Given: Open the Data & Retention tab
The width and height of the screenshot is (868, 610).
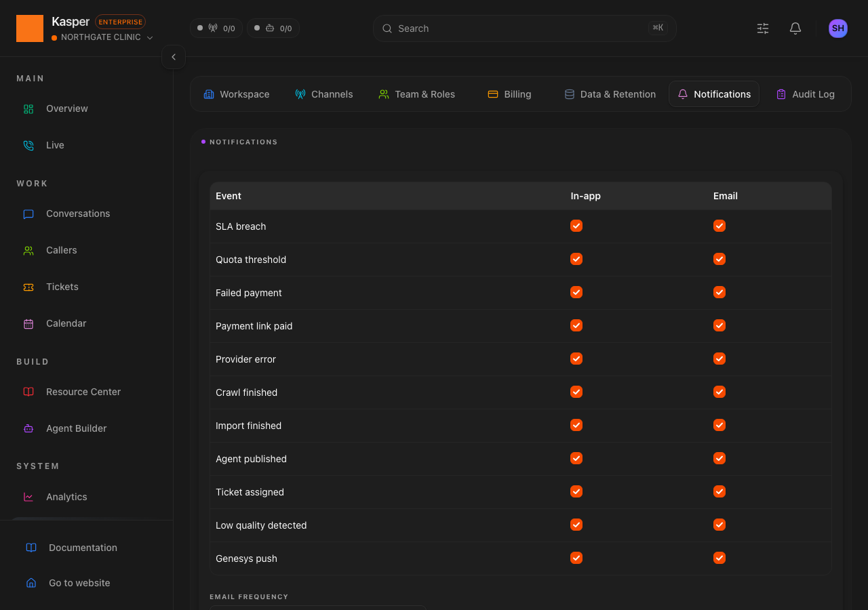Looking at the screenshot, I should 610,94.
